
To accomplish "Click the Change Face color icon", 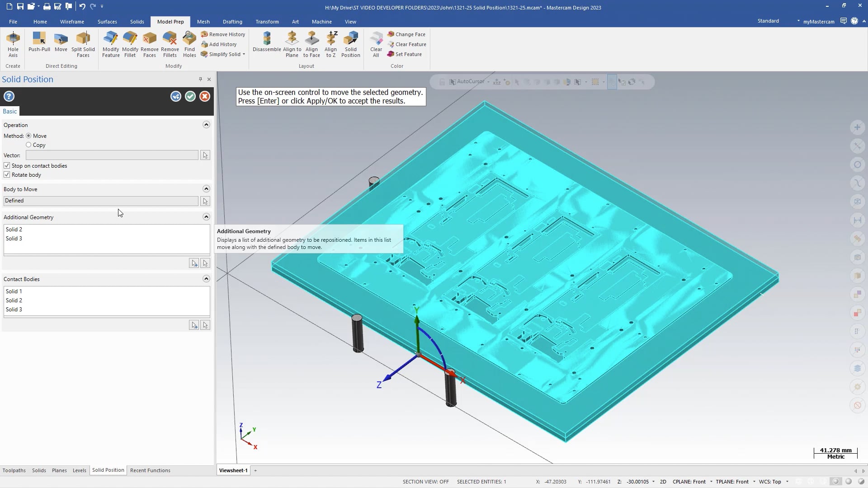I will click(x=391, y=34).
